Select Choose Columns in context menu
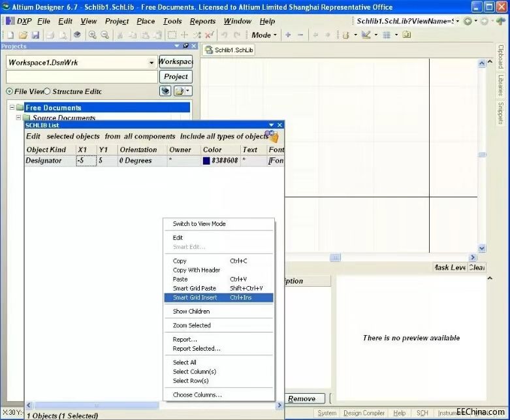Screen dimensions: 510x420 (197, 395)
